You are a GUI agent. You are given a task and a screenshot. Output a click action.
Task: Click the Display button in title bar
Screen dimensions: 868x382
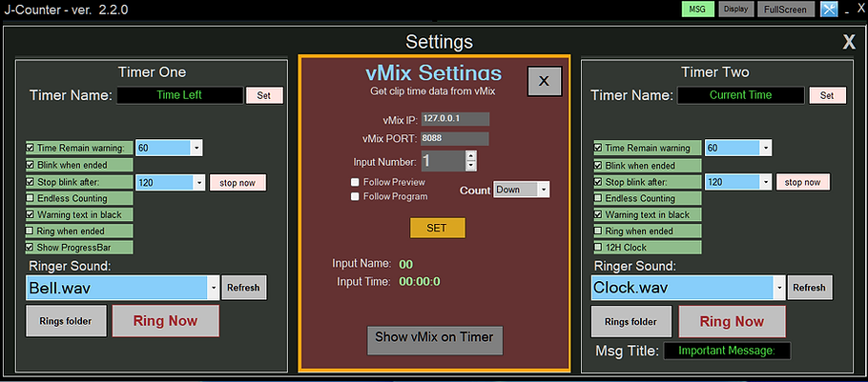[x=735, y=9]
